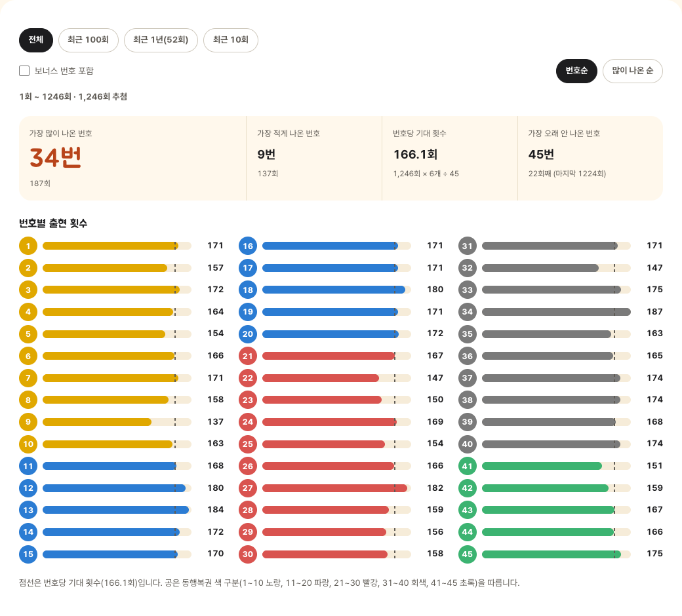The width and height of the screenshot is (682, 616).
Task: Switch to 최근 10회 filter
Action: 231,40
